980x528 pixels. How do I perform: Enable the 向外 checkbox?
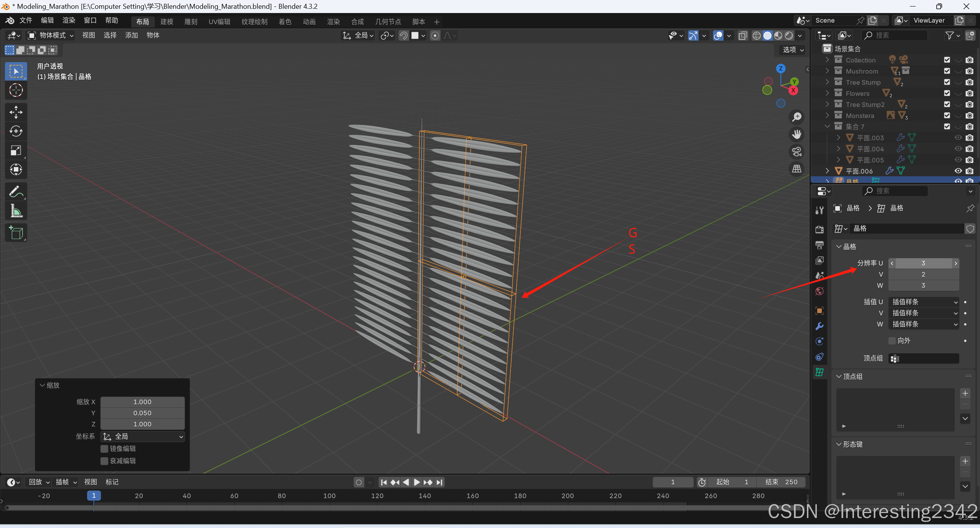[892, 341]
